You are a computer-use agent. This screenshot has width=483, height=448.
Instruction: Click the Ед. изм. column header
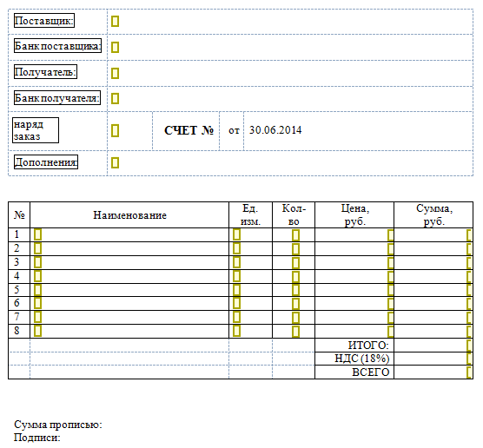250,215
